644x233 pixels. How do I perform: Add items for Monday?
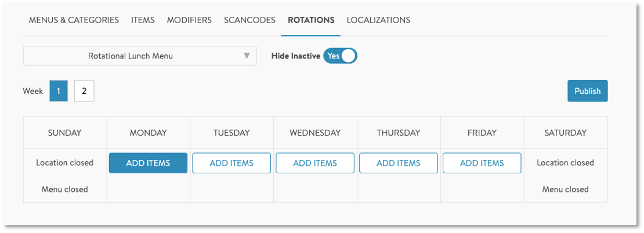click(x=148, y=163)
